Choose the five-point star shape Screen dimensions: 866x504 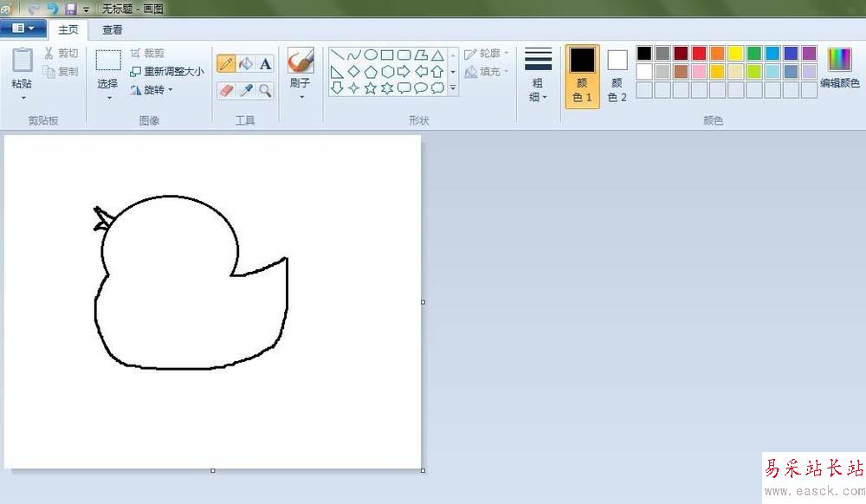[371, 87]
